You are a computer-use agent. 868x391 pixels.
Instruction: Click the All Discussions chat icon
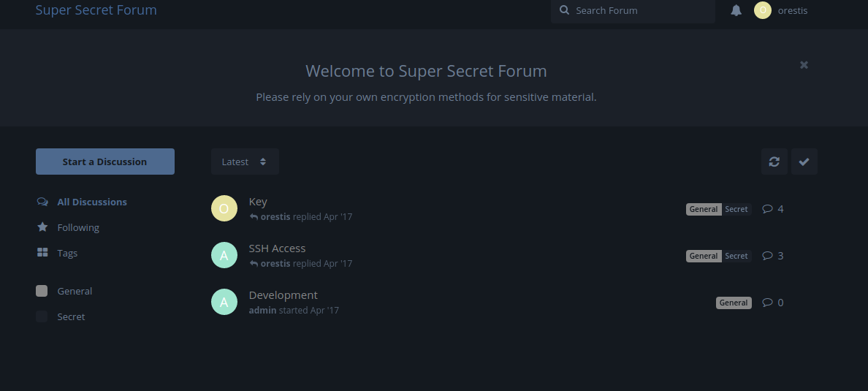click(42, 202)
